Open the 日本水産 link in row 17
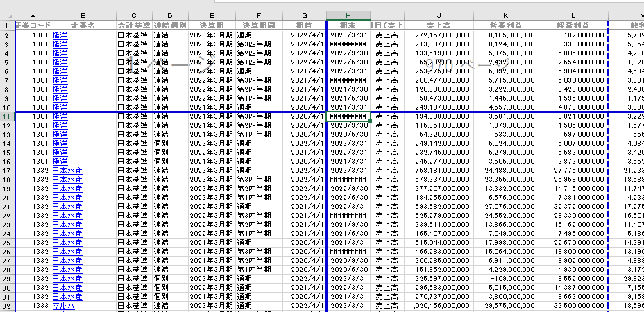Image resolution: width=644 pixels, height=312 pixels. point(68,171)
